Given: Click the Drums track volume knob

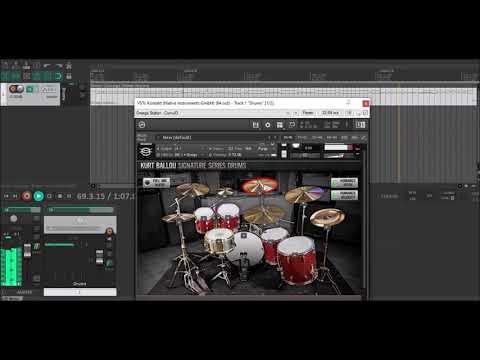Looking at the screenshot, I should pos(20,89).
